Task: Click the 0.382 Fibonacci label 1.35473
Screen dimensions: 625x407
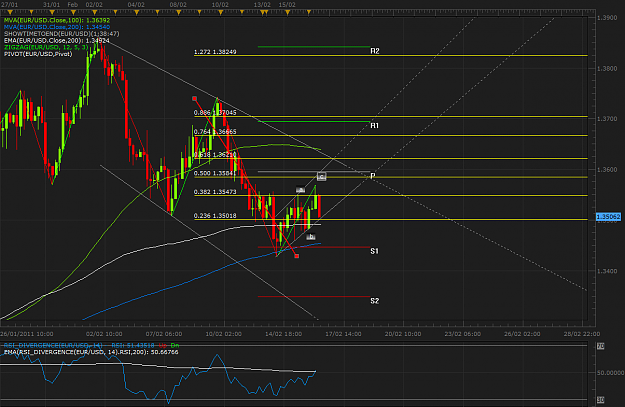Action: [215, 192]
